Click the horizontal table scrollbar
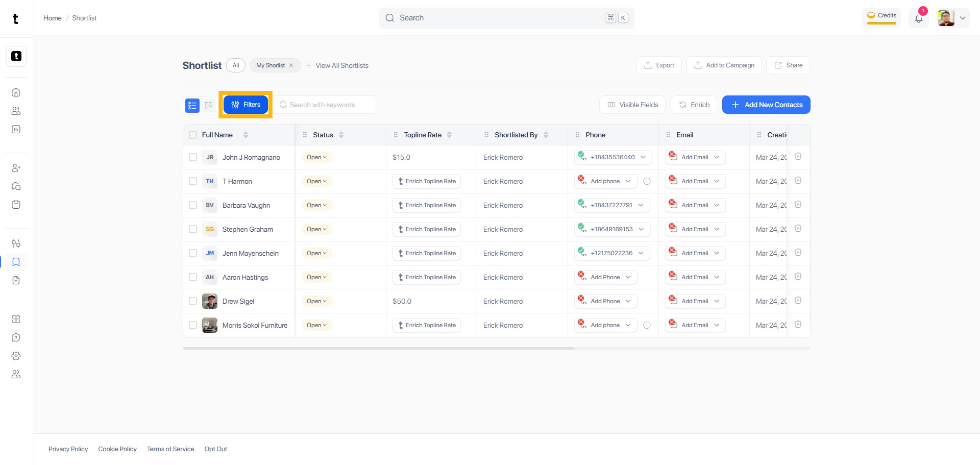This screenshot has width=980, height=465. coord(379,348)
